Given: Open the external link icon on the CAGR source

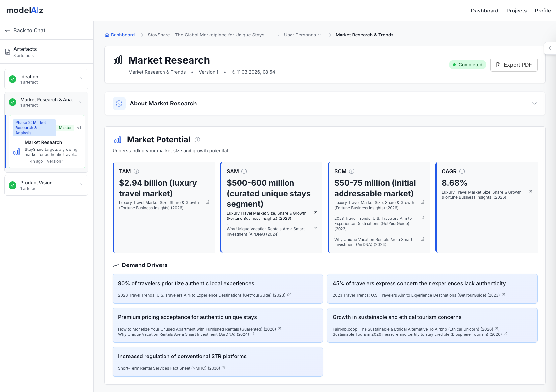Looking at the screenshot, I should coord(530,192).
